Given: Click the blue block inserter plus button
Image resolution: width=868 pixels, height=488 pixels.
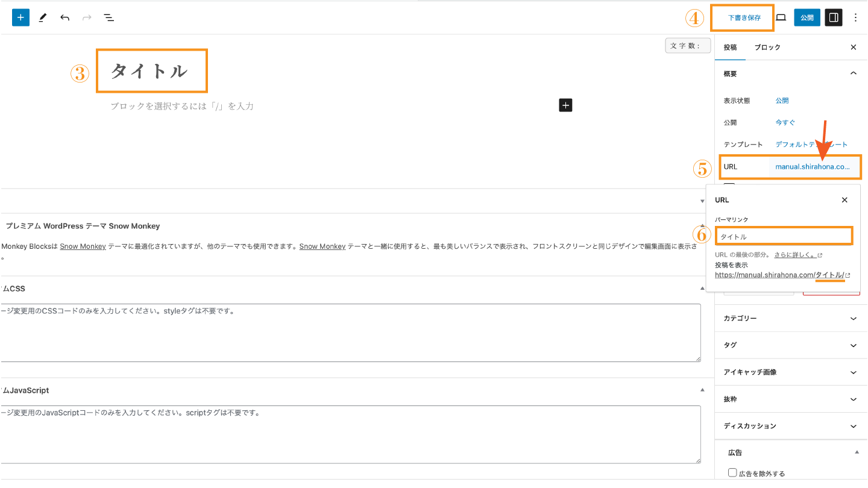Looking at the screenshot, I should point(20,17).
